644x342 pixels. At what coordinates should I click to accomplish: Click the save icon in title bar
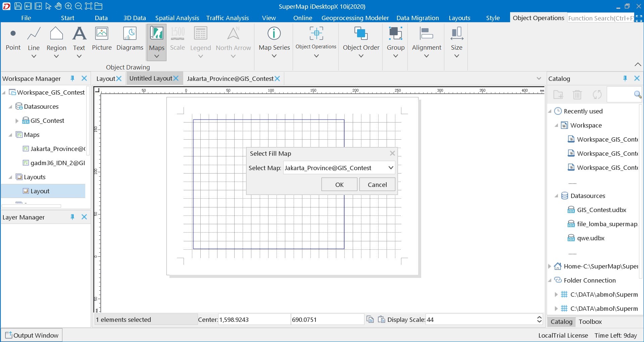coord(18,6)
